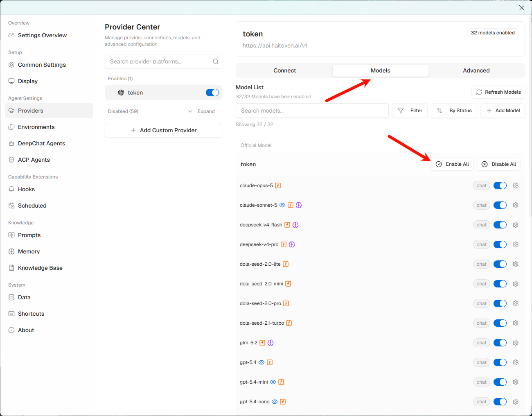Switch to the Models tab
Screen dimensions: 532x416
tap(381, 70)
